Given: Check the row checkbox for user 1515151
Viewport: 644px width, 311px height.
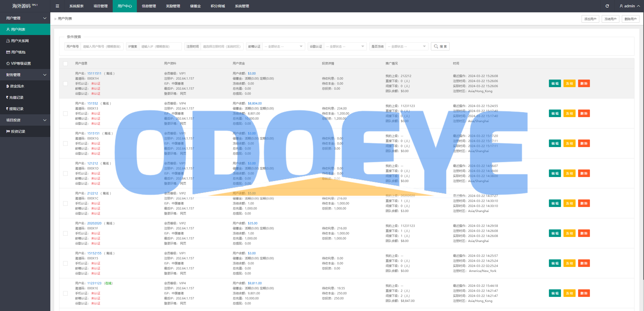Looking at the screenshot, I should tap(65, 144).
